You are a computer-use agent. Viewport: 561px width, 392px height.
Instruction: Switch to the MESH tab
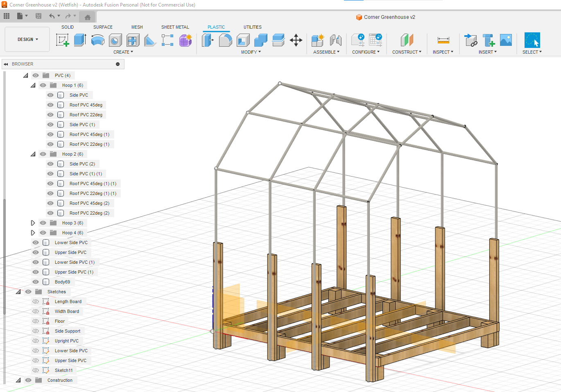pos(137,27)
